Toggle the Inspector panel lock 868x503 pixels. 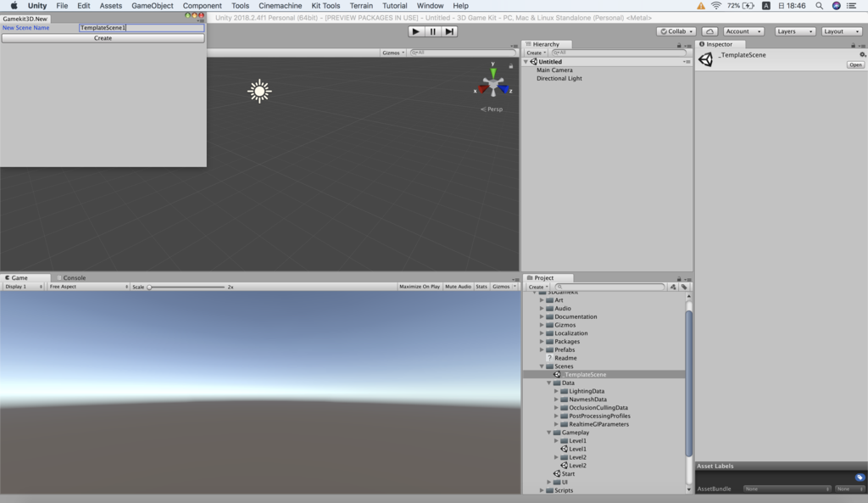click(853, 45)
